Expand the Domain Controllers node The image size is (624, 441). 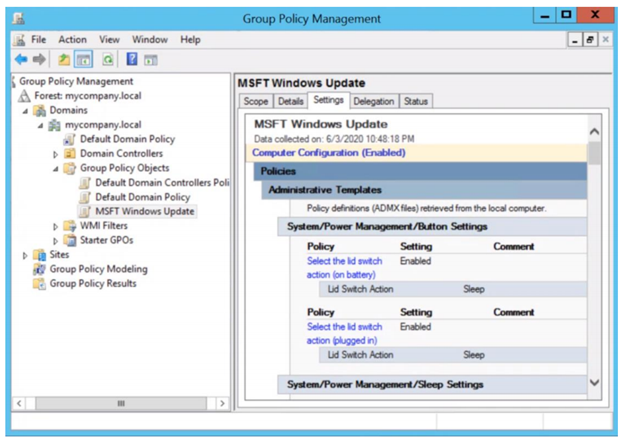coord(56,154)
